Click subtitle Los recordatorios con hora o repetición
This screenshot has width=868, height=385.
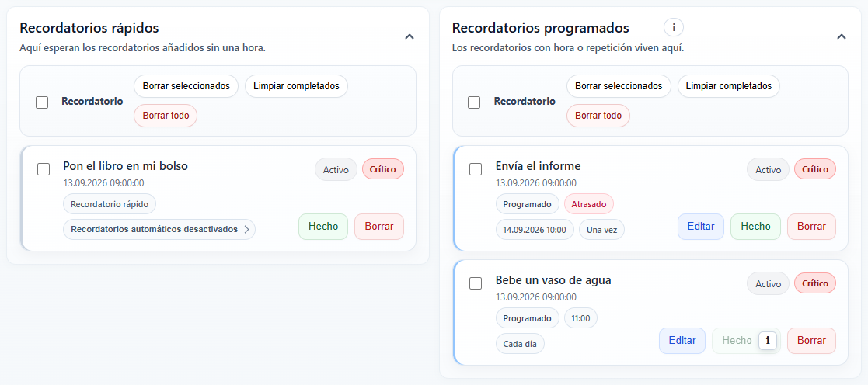pyautogui.click(x=569, y=48)
